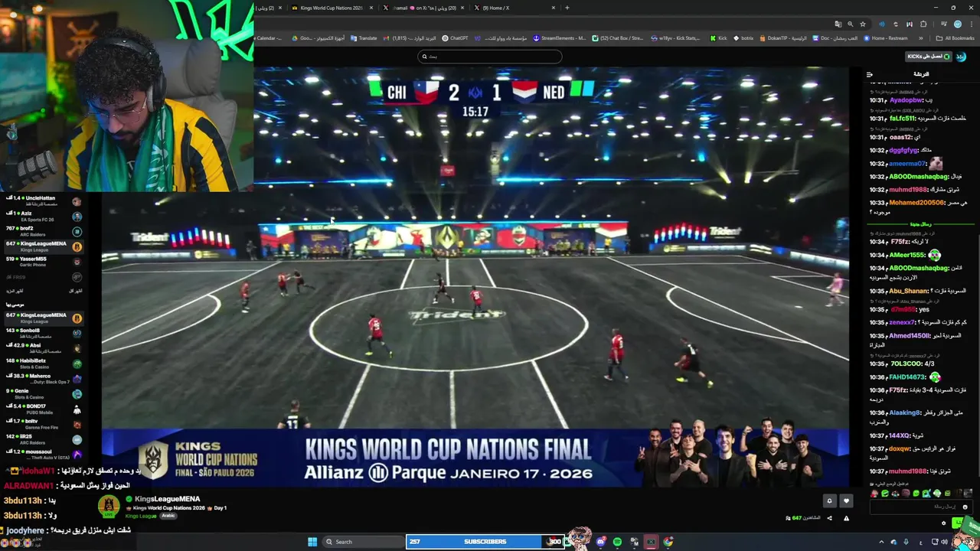Click the browser profile avatar icon
The height and width of the screenshot is (551, 980).
tap(957, 24)
